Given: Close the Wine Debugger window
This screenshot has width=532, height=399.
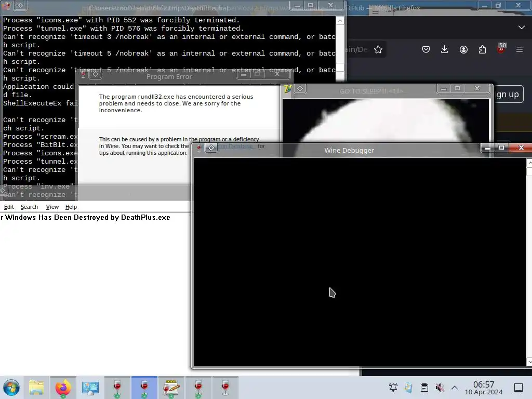Looking at the screenshot, I should pos(521,148).
